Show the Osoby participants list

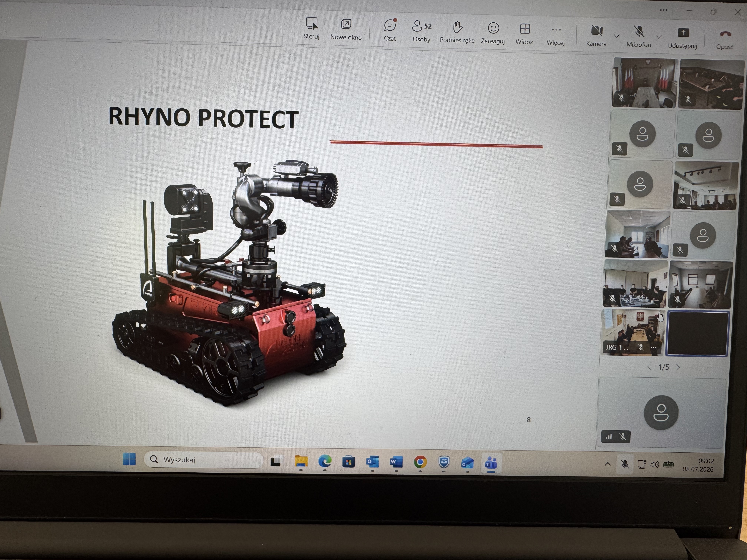coord(421,31)
